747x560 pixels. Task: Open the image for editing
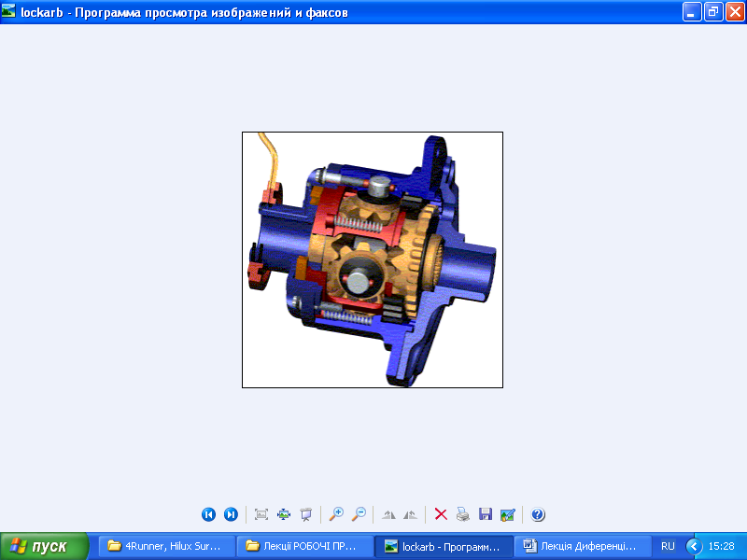[x=508, y=514]
